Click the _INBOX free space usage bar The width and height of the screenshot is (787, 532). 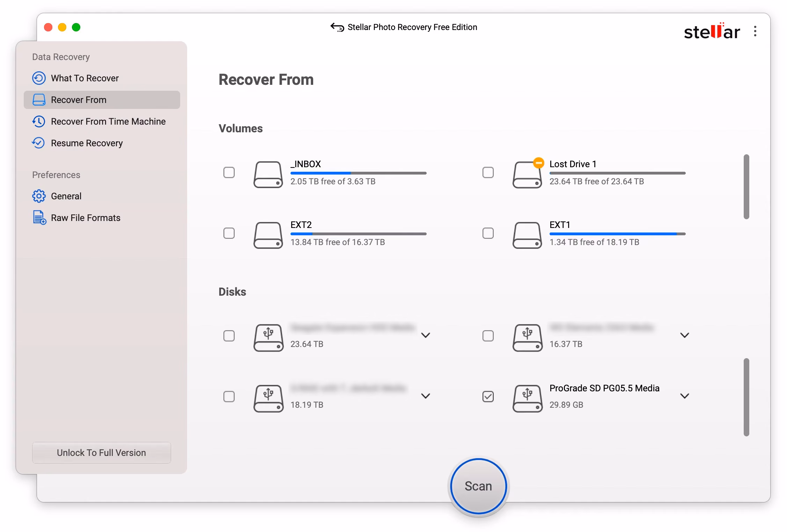[x=359, y=173]
